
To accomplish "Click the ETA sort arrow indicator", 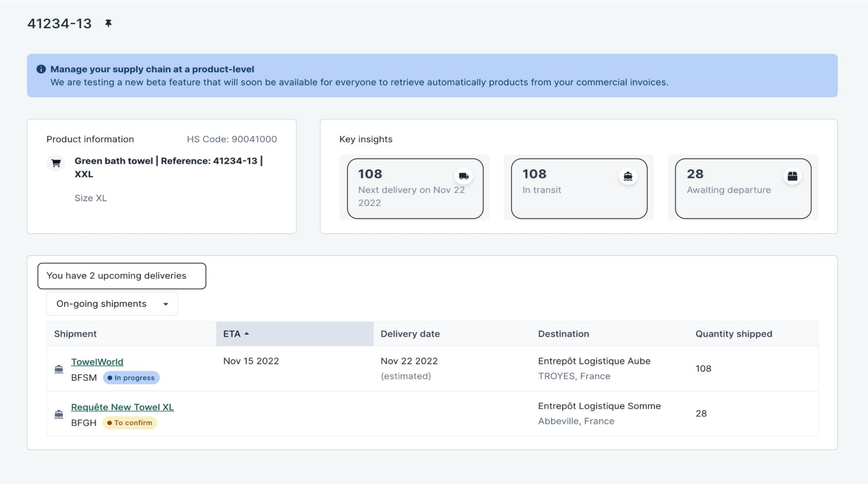I will click(247, 334).
